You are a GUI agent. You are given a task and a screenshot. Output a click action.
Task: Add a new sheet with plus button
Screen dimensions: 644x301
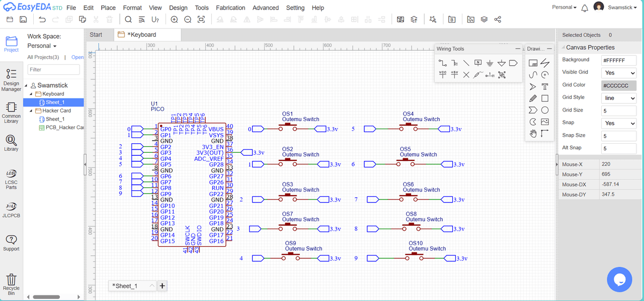click(x=163, y=286)
